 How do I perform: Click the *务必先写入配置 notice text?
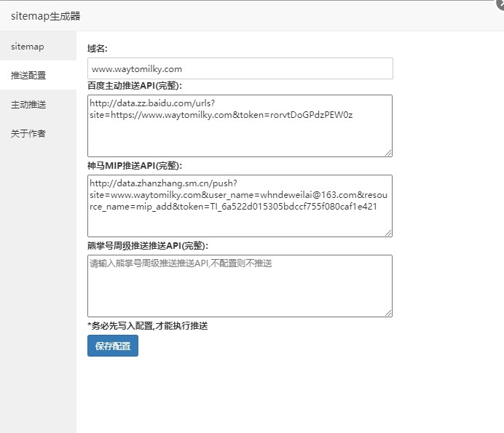[148, 326]
